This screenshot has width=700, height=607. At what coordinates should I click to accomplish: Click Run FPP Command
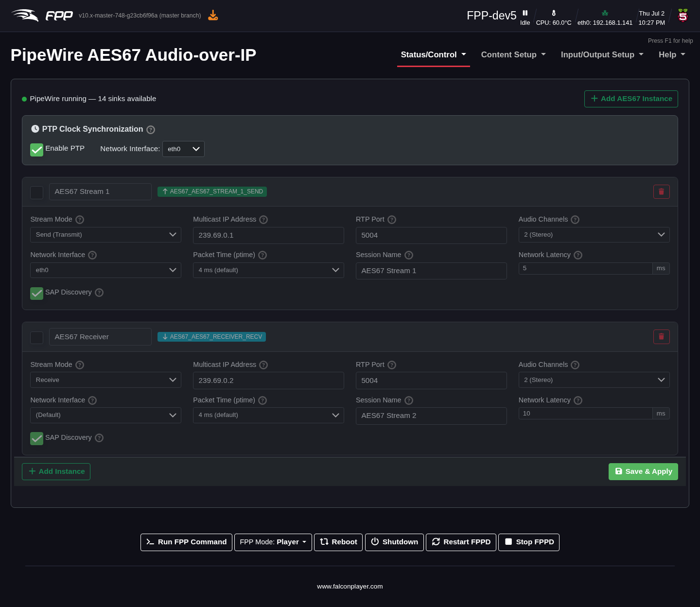[186, 542]
